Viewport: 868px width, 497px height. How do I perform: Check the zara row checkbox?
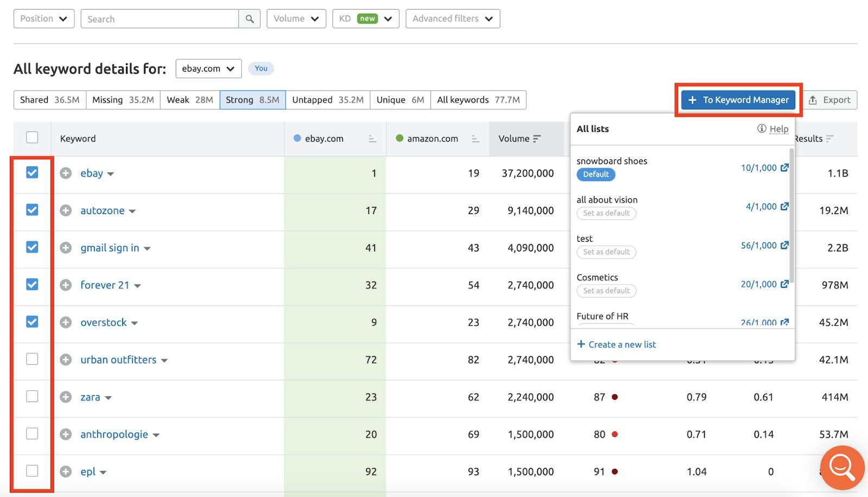tap(32, 396)
